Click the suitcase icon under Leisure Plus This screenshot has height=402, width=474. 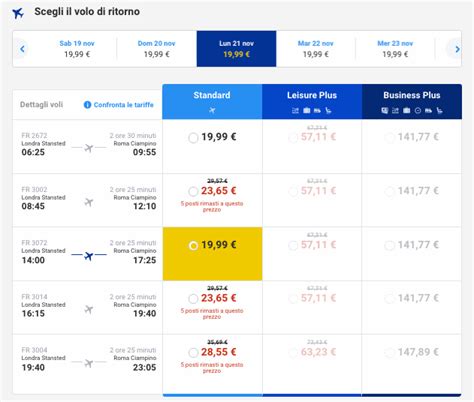(307, 110)
